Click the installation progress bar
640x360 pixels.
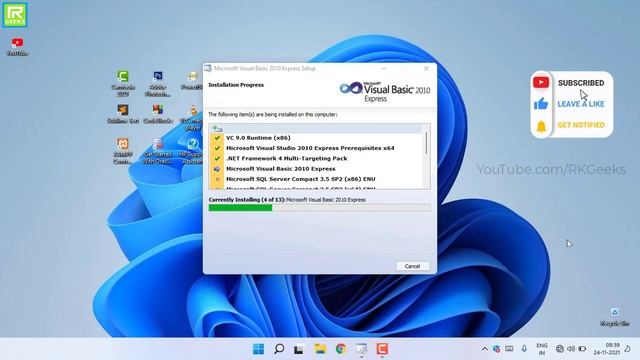coord(319,208)
